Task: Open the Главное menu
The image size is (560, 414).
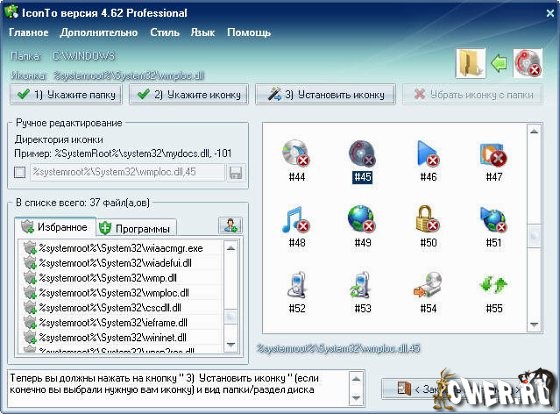Action: click(x=29, y=33)
